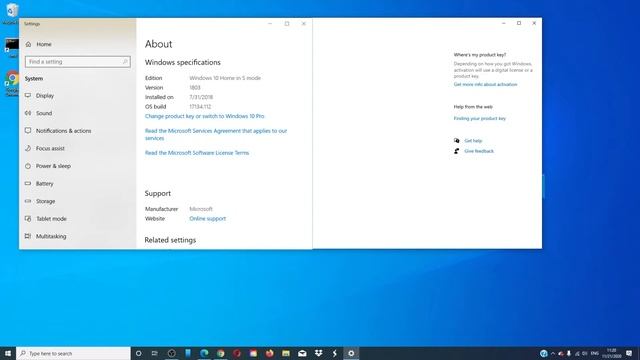Click the blue help icon in system tray
The image size is (640, 360).
[544, 353]
